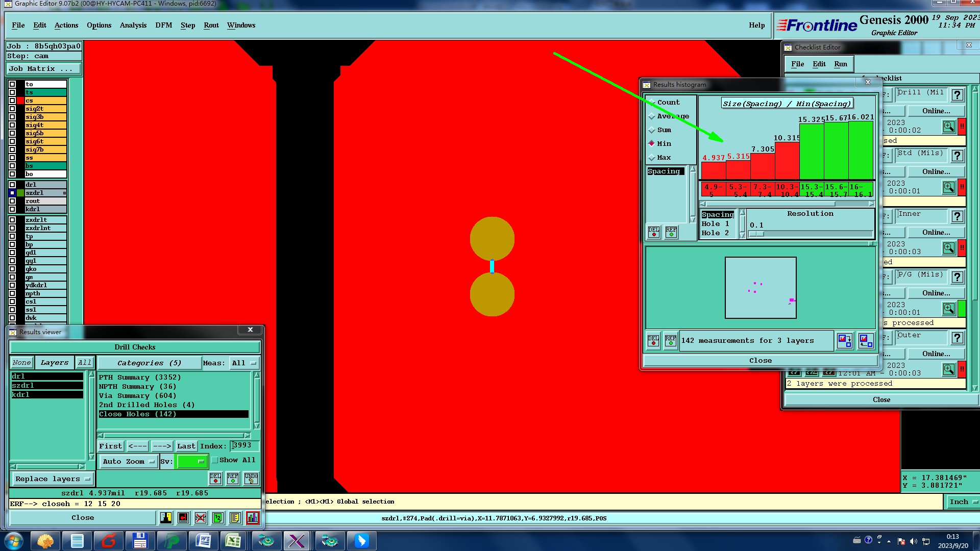Open the Auto Zoom dropdown

click(x=129, y=461)
